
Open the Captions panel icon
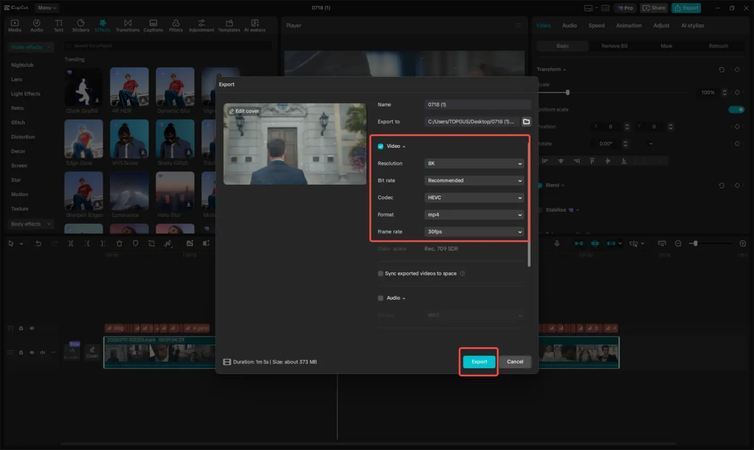[x=153, y=24]
